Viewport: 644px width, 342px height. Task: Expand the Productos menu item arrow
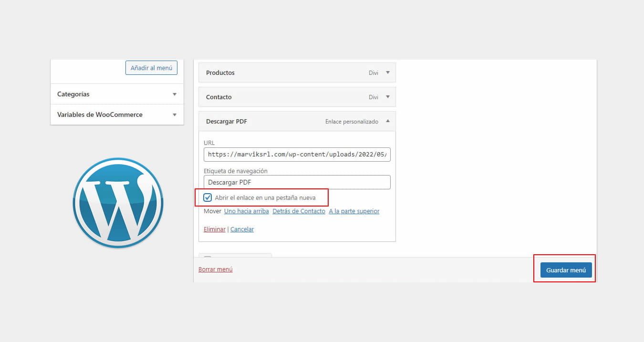pos(388,73)
